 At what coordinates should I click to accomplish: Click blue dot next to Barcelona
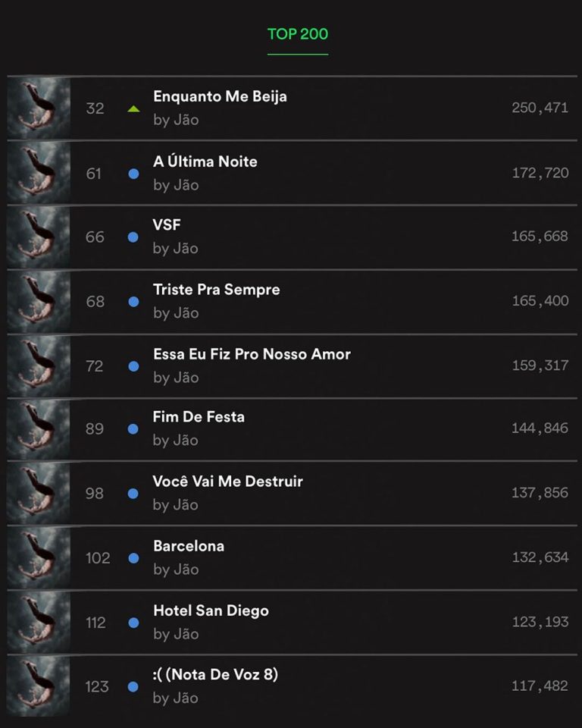pyautogui.click(x=133, y=558)
